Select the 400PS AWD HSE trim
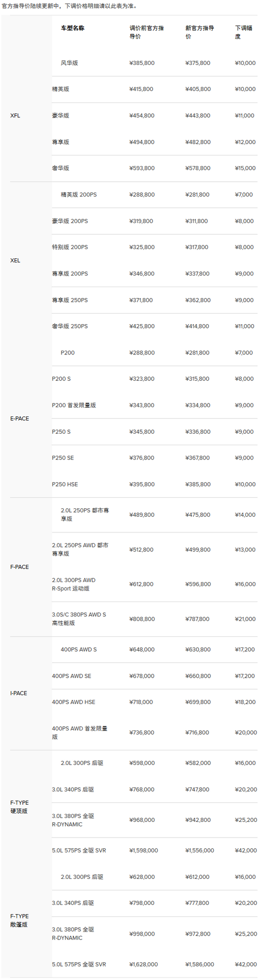This screenshot has height=980, width=269. 74,702
